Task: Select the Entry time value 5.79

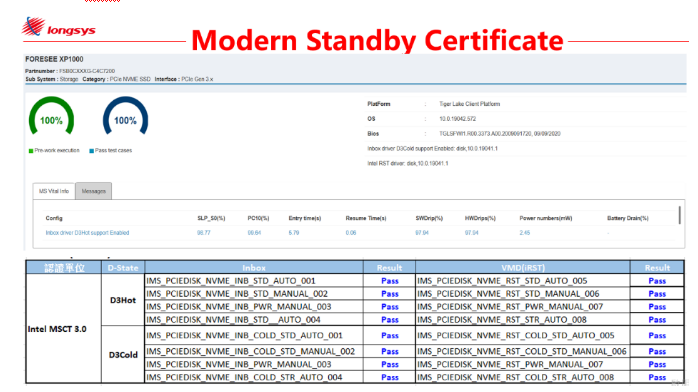Action: (x=294, y=233)
